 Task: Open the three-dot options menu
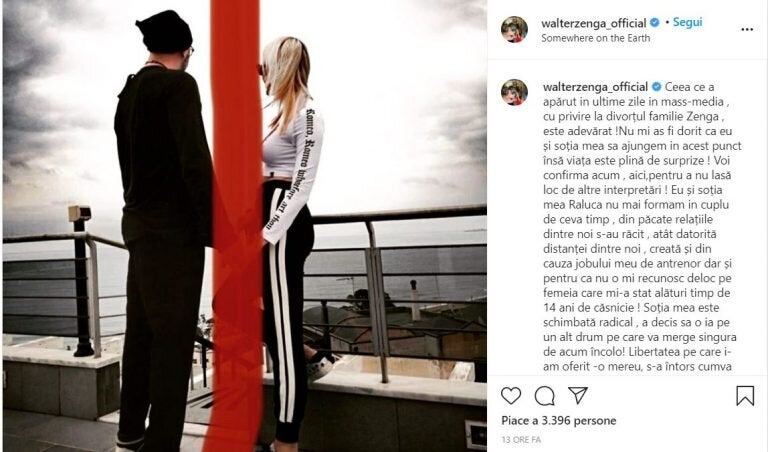point(747,29)
